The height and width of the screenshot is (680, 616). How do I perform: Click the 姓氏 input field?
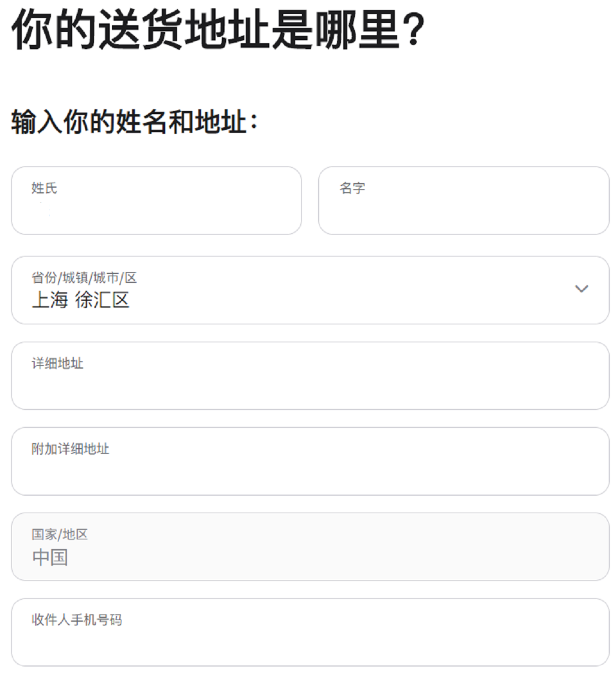pyautogui.click(x=156, y=207)
